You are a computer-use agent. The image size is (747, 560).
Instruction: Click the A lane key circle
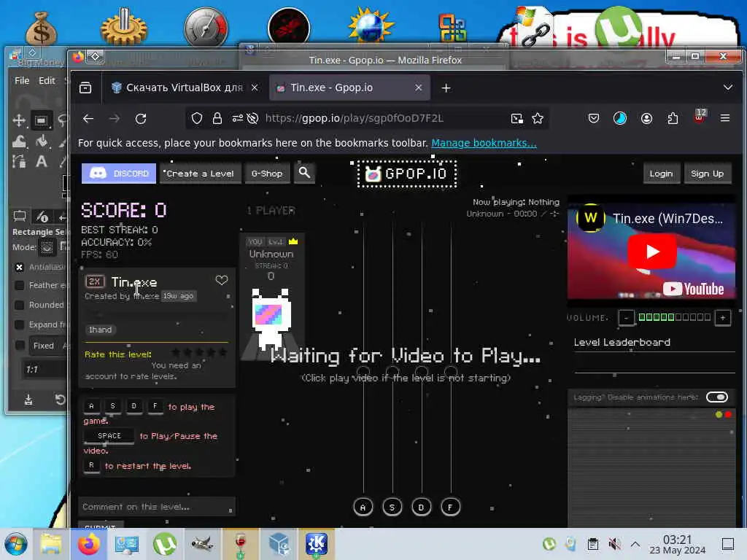pyautogui.click(x=363, y=507)
